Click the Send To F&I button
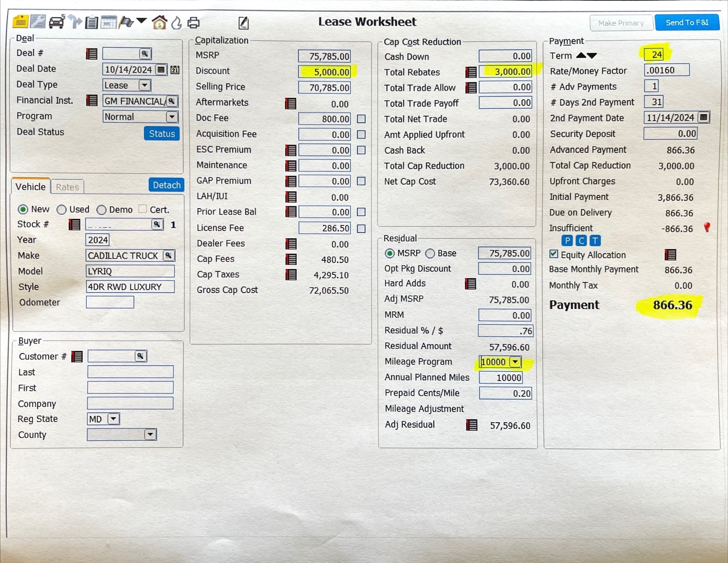The image size is (728, 563). (x=687, y=22)
